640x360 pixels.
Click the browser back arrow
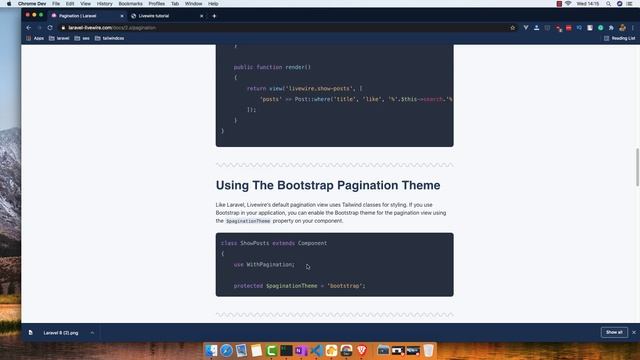29,28
